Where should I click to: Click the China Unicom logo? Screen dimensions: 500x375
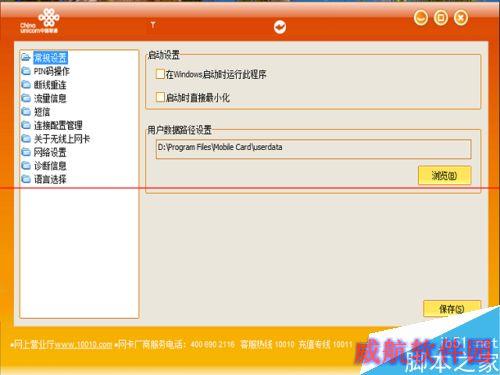point(40,21)
